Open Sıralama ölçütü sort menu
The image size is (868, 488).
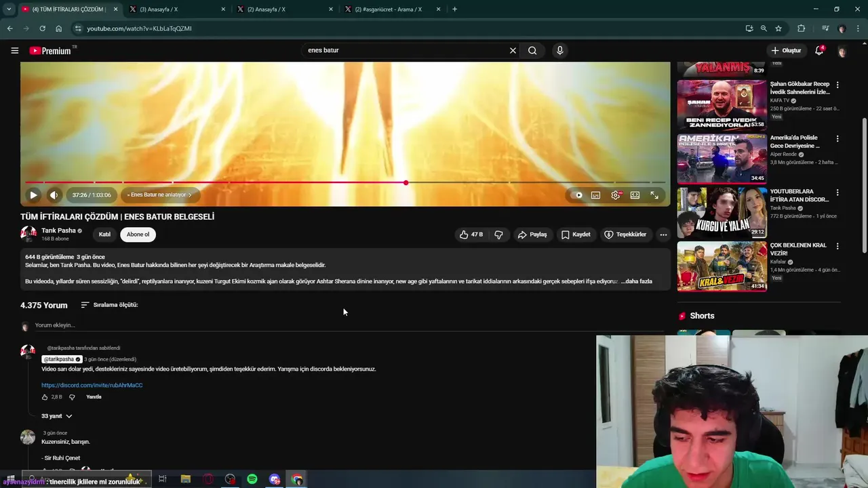tap(109, 305)
